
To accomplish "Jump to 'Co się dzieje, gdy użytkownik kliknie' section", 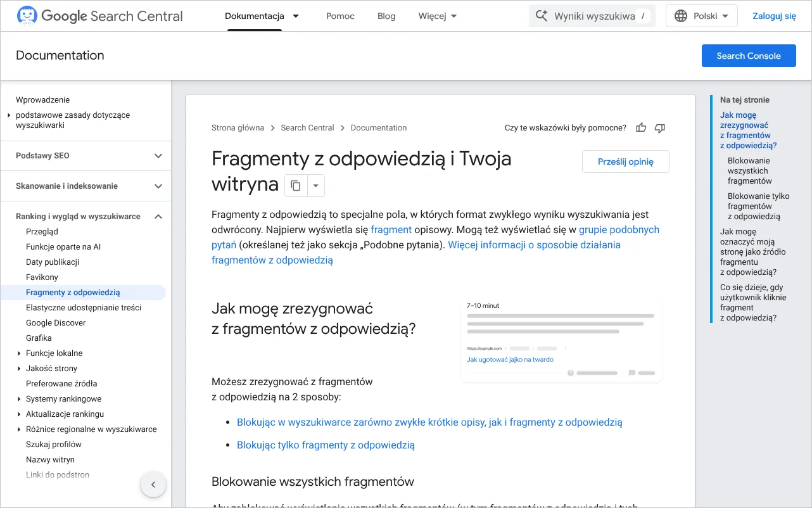I will click(x=752, y=303).
